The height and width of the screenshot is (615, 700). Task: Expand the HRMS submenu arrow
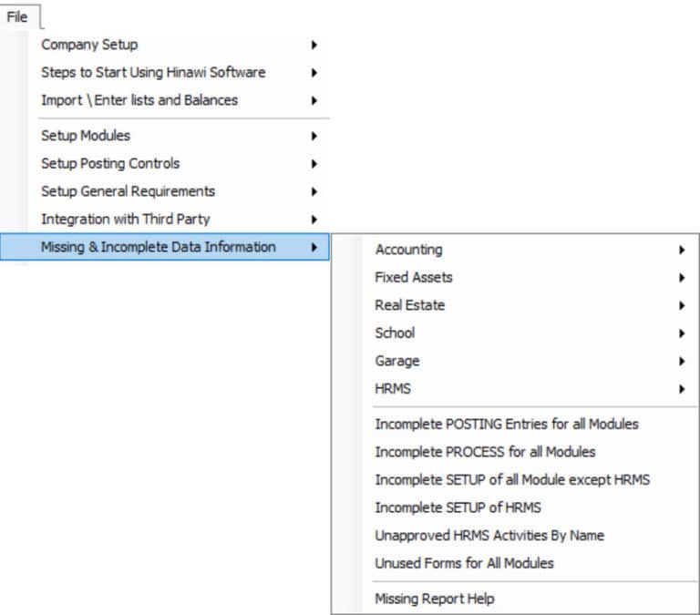682,389
